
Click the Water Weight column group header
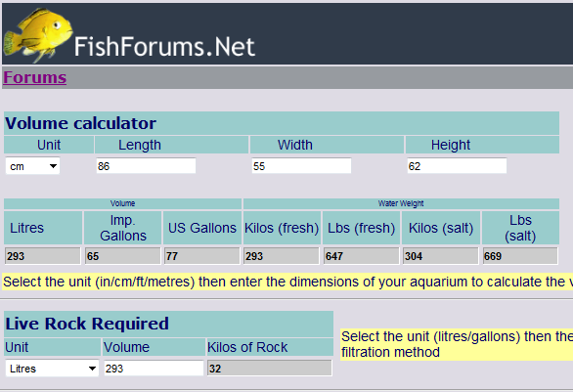[401, 203]
